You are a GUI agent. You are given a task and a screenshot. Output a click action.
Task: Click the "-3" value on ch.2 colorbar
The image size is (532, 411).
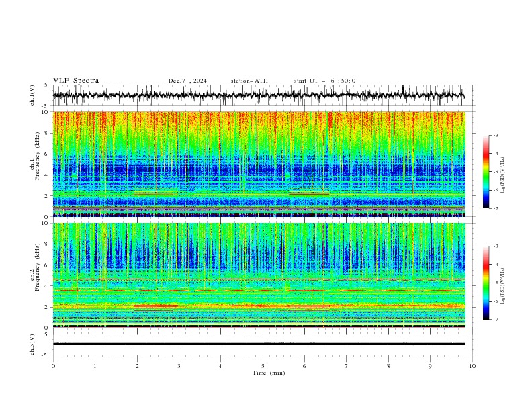tap(495, 246)
